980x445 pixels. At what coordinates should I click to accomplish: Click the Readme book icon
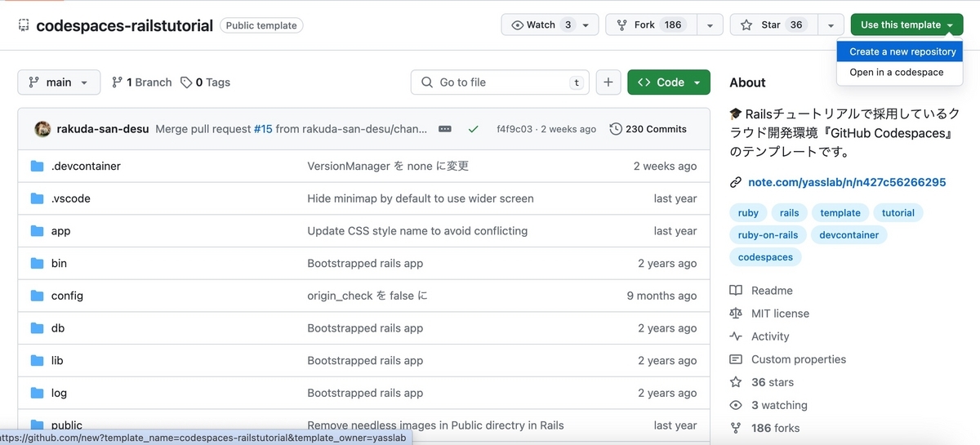(x=736, y=291)
